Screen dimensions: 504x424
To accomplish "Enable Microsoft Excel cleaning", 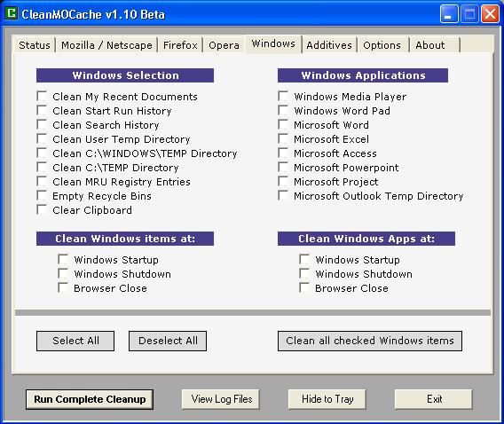I will pyautogui.click(x=283, y=138).
